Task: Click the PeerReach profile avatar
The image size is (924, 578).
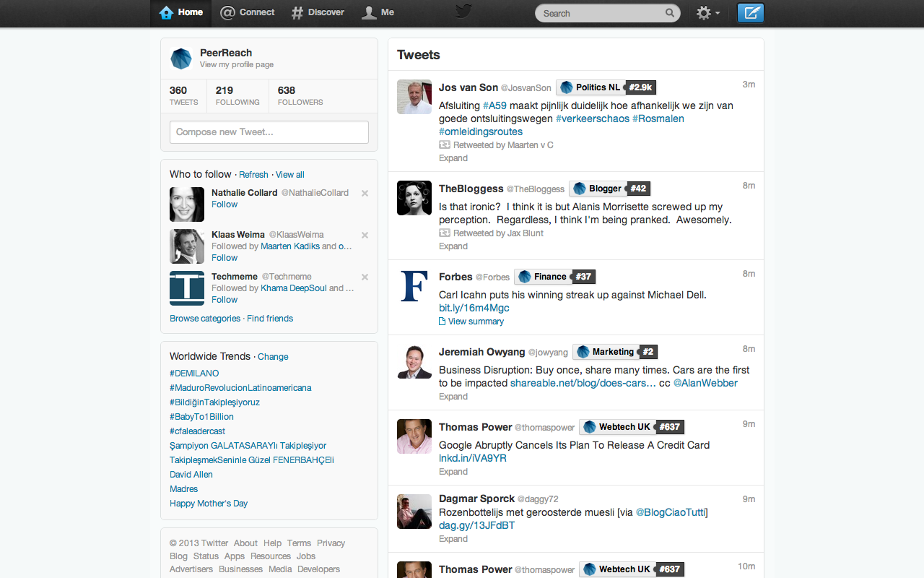Action: click(180, 59)
